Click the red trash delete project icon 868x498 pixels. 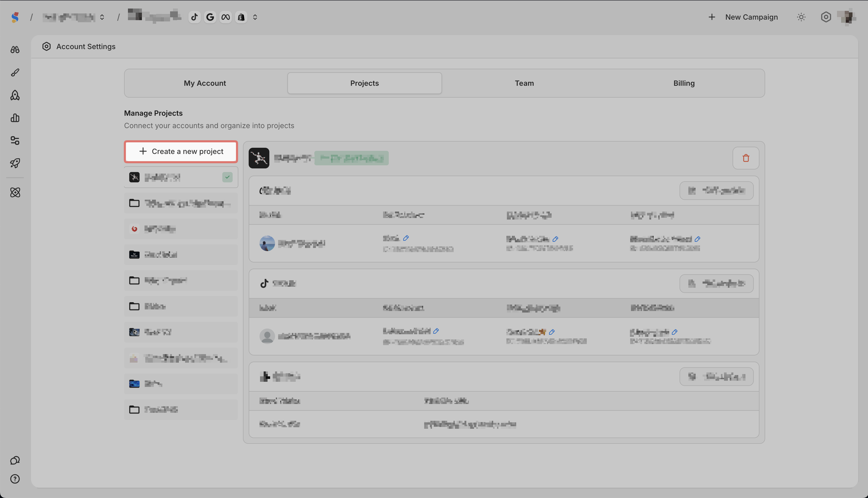tap(746, 158)
